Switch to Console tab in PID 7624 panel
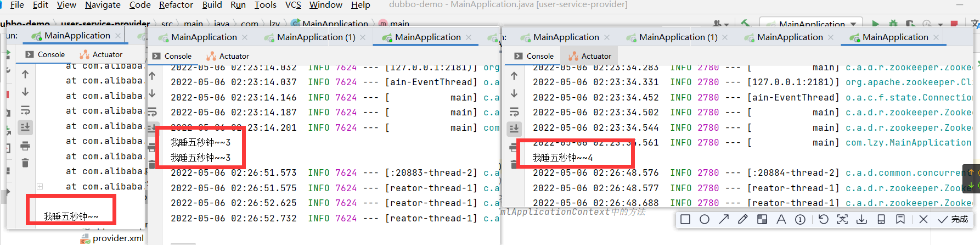The width and height of the screenshot is (980, 245). [x=172, y=56]
